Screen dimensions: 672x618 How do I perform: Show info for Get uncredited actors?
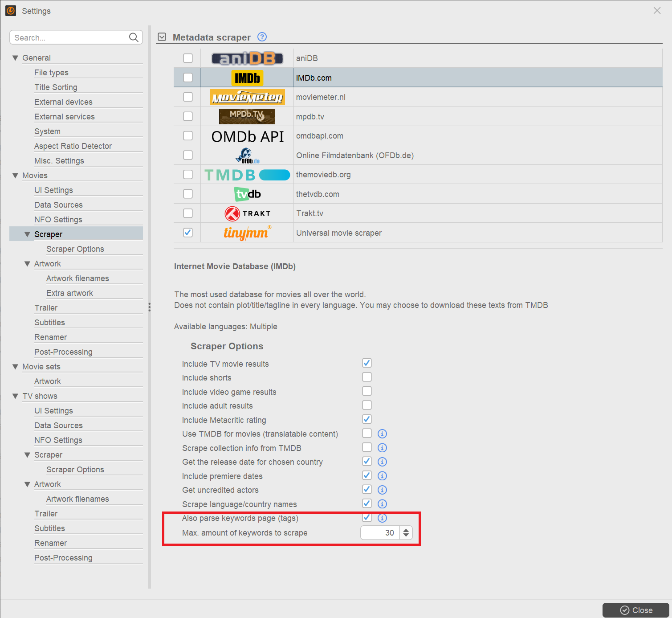click(382, 490)
